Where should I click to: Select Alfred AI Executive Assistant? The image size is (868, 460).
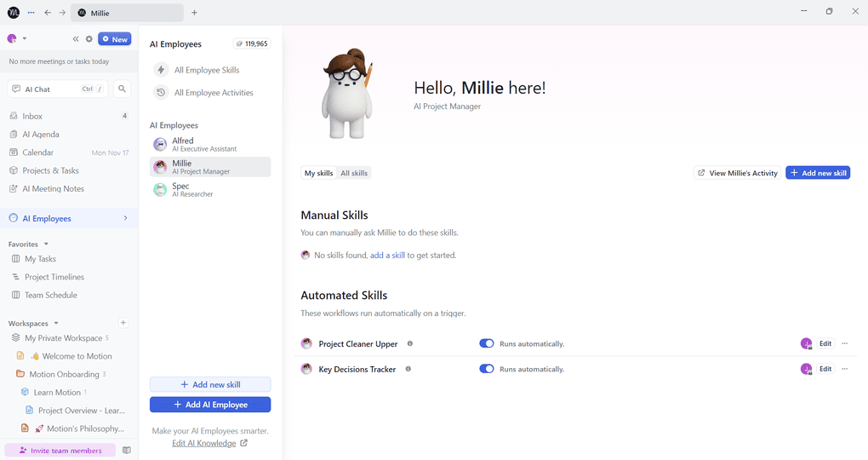tap(210, 144)
